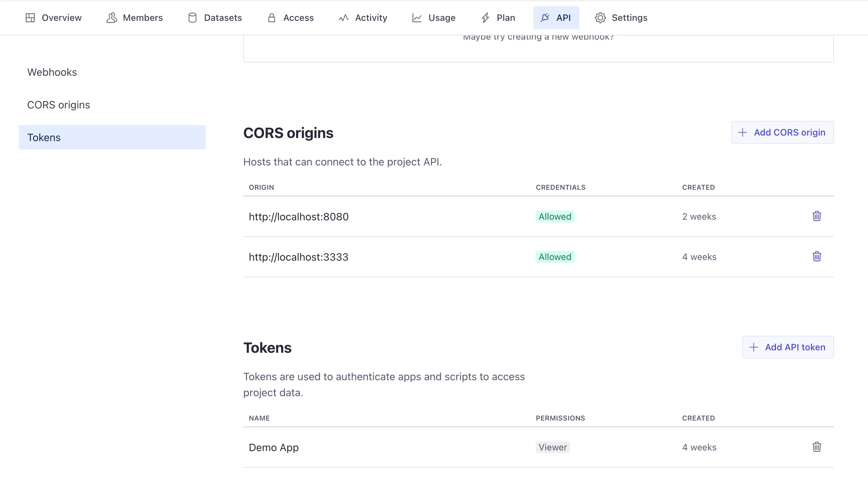
Task: Jump to Webhooks in sidebar
Action: pyautogui.click(x=52, y=72)
